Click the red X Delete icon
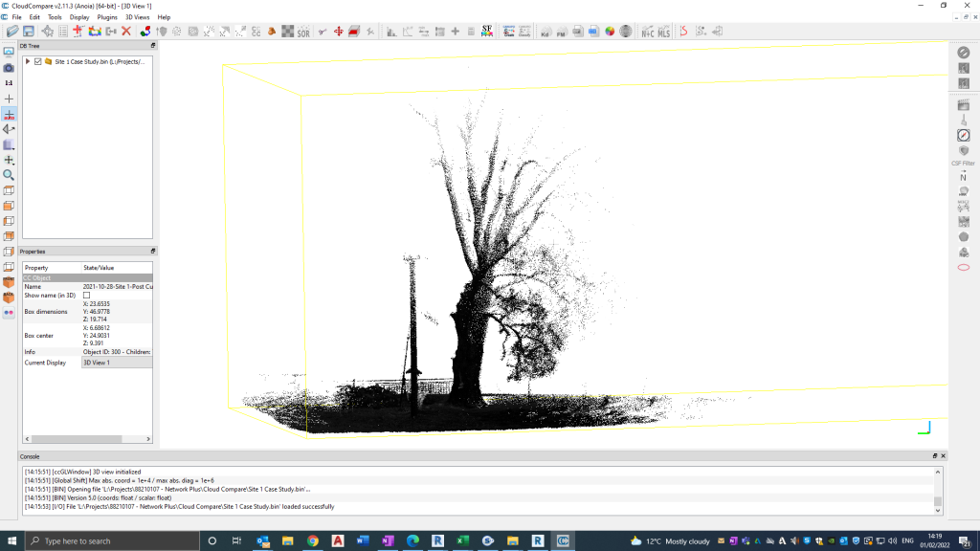 (126, 32)
